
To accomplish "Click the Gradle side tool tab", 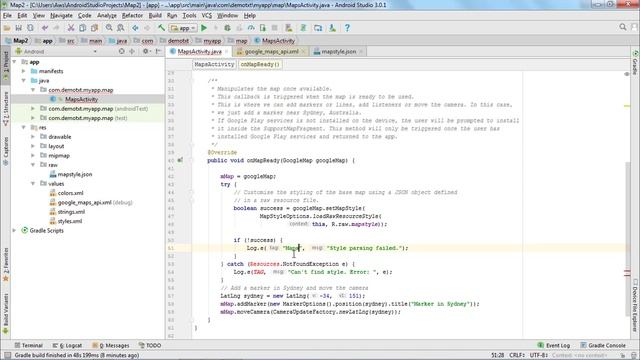I will [635, 62].
